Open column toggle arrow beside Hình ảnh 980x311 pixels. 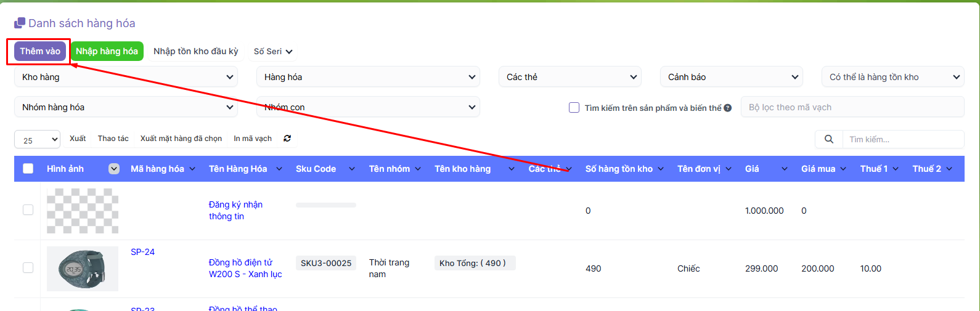click(x=114, y=169)
